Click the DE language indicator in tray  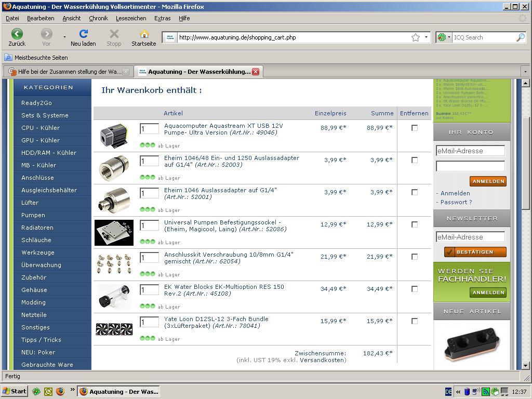click(x=448, y=392)
